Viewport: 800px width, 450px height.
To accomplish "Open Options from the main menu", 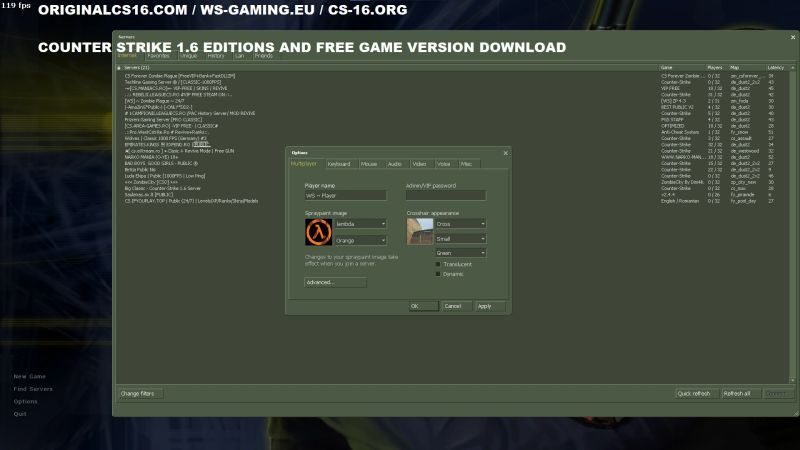I will click(x=26, y=402).
